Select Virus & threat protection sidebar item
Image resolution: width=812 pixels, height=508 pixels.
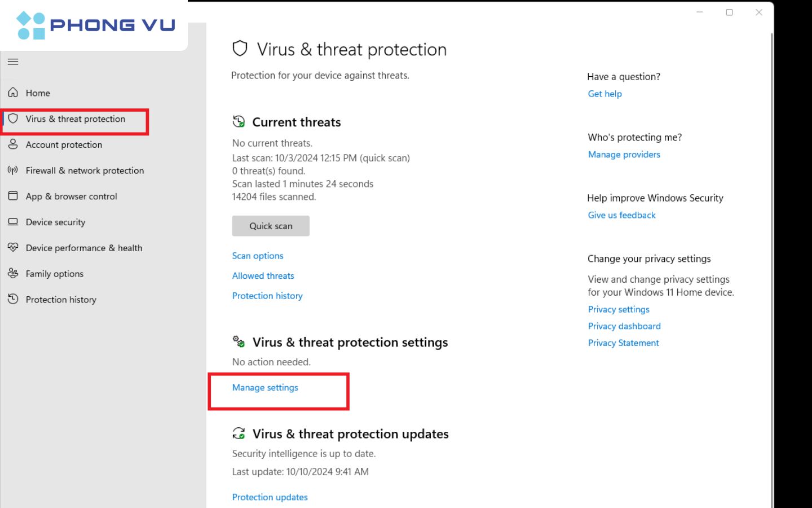tap(76, 119)
